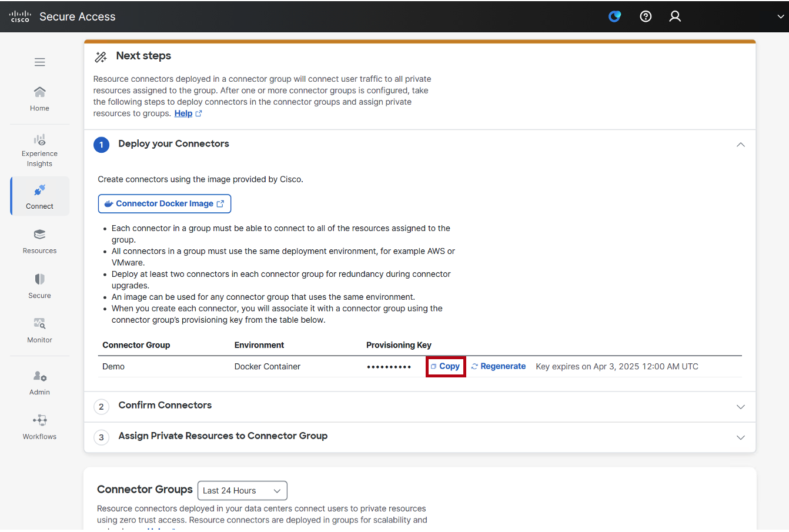Viewport: 789px width, 532px height.
Task: Click the step 1 number badge
Action: click(x=101, y=145)
